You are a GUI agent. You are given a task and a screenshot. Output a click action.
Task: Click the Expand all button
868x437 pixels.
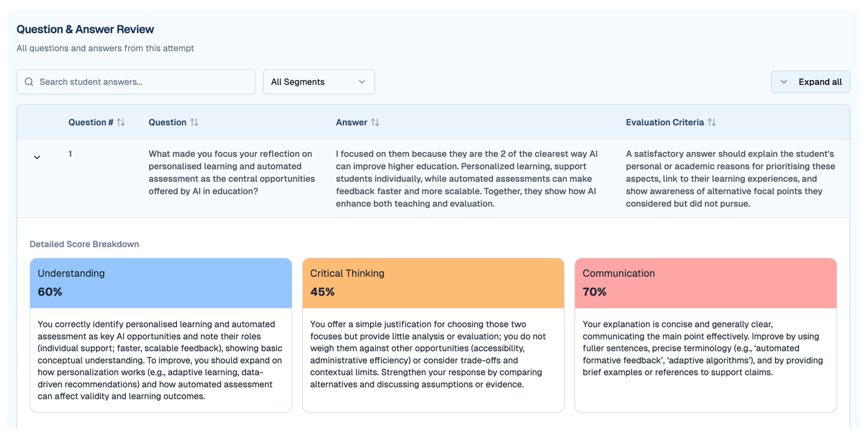pos(810,82)
